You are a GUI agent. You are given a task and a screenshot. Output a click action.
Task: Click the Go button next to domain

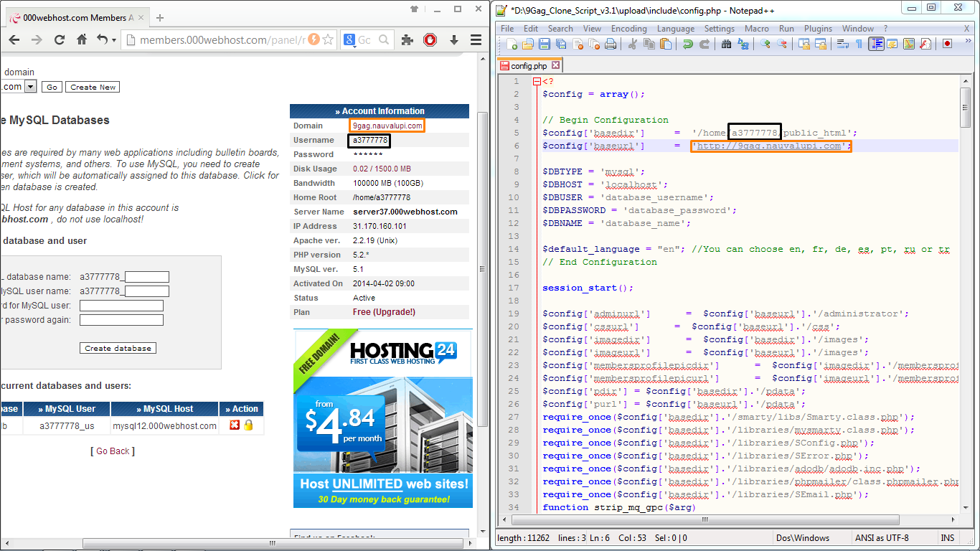pos(51,87)
